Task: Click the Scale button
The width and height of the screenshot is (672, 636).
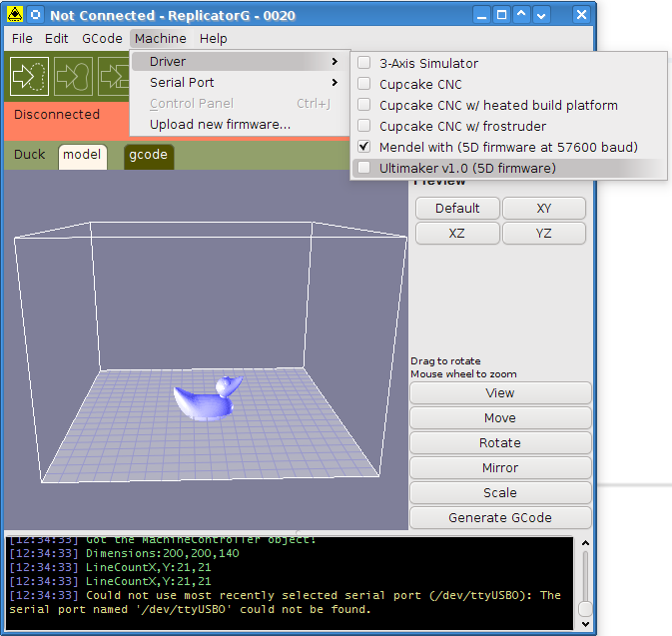Action: point(500,492)
